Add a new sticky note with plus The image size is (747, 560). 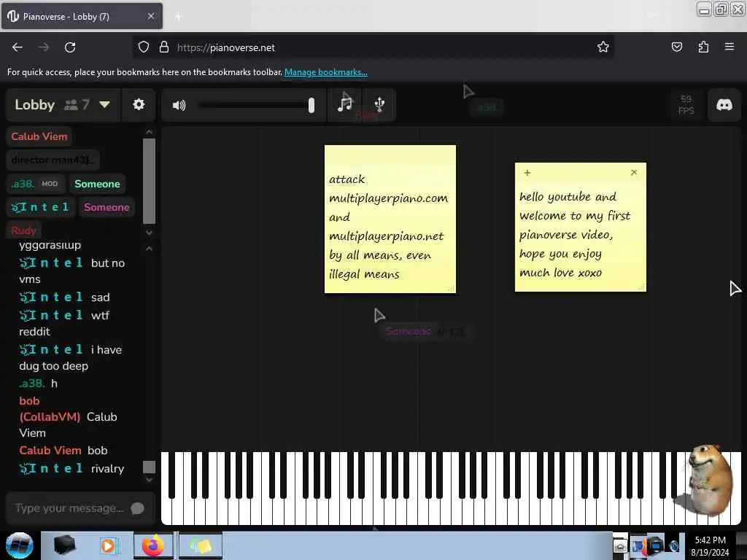click(x=527, y=173)
